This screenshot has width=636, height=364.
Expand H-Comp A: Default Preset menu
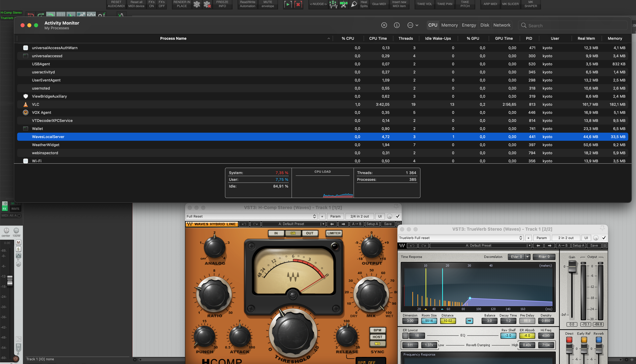pos(323,224)
